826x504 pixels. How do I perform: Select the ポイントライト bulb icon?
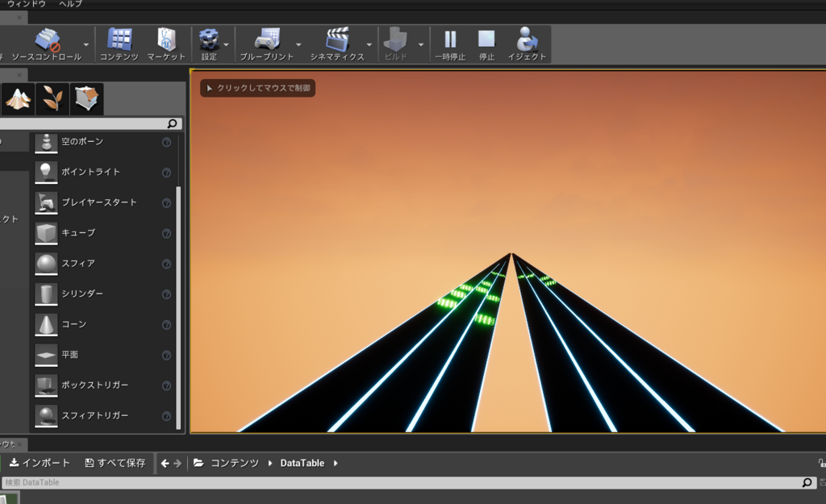pyautogui.click(x=46, y=173)
